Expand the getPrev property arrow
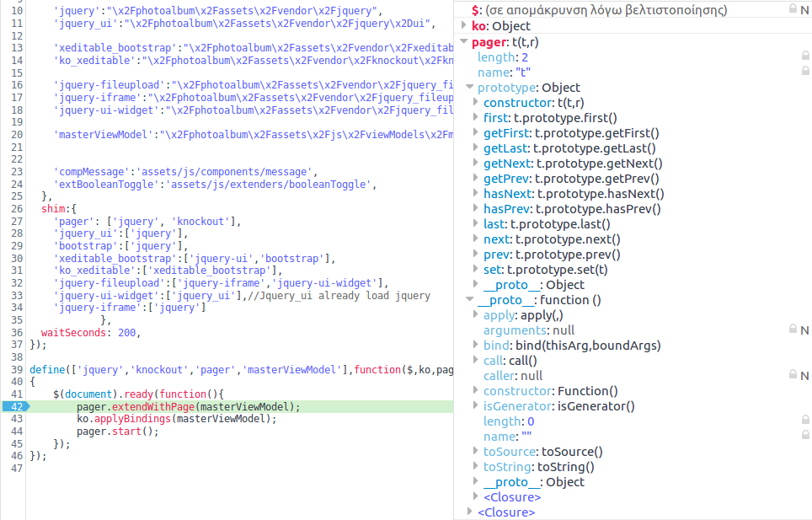The image size is (812, 520). click(x=475, y=178)
